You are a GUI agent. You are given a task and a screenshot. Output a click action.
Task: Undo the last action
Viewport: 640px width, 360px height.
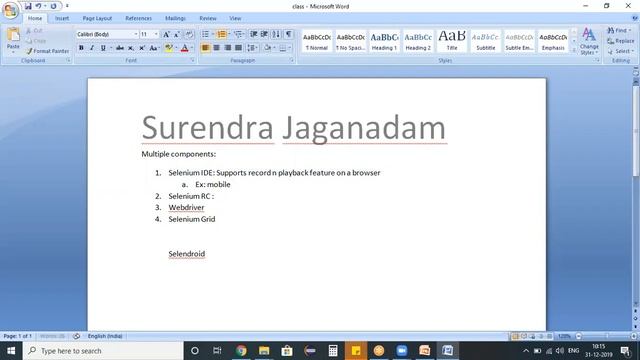38,6
